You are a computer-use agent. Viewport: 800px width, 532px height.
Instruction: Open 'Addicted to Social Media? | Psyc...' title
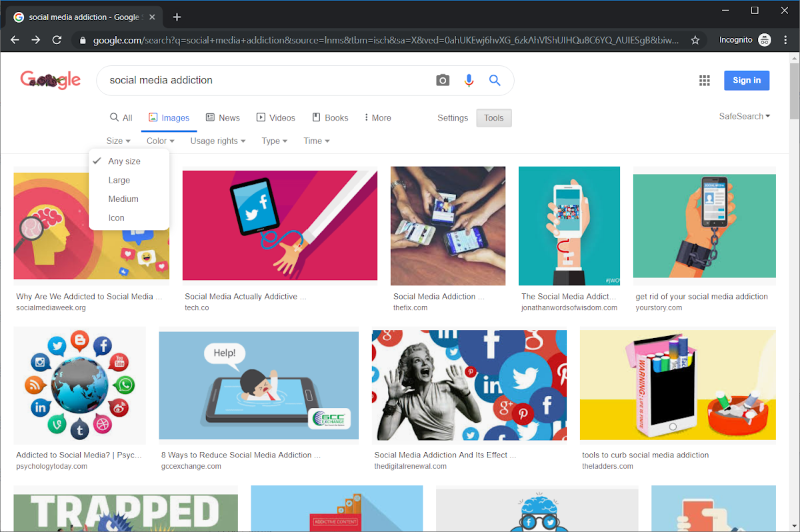79,455
